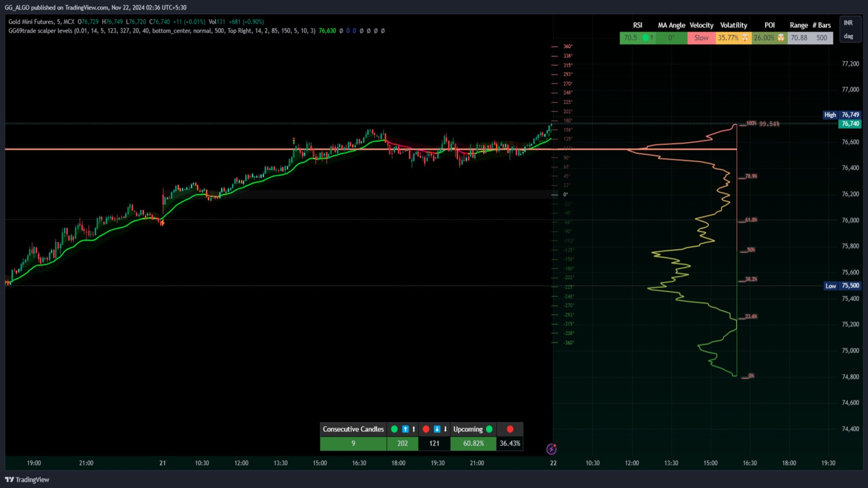Screen dimensions: 868x488
Task: Click the open price O76,729 in the legend
Action: click(88, 22)
